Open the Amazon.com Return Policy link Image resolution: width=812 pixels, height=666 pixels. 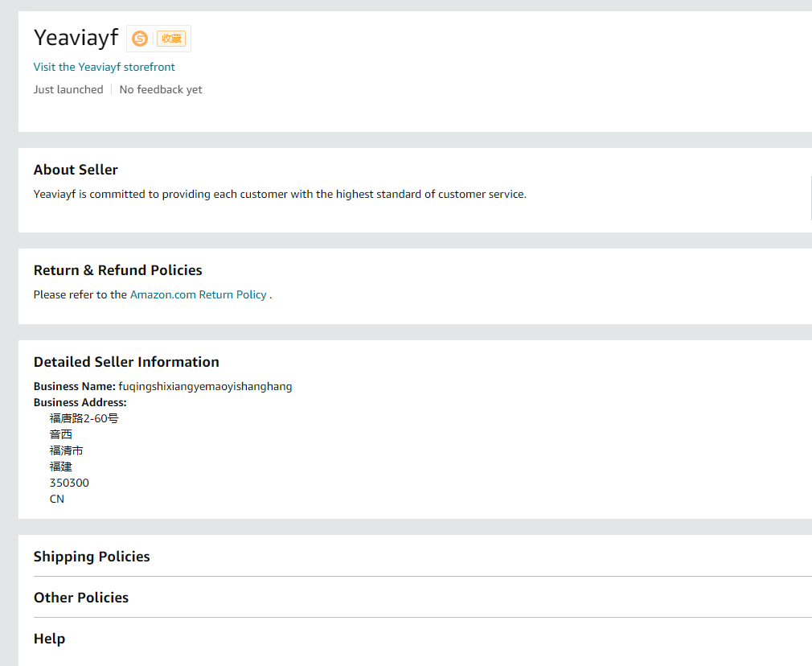click(198, 294)
